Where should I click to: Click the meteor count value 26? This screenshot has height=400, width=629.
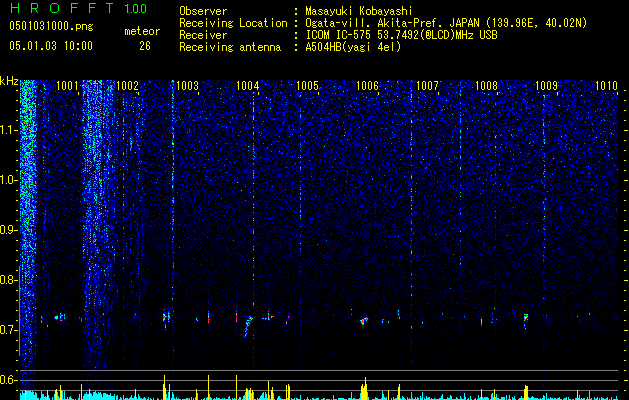pos(145,46)
